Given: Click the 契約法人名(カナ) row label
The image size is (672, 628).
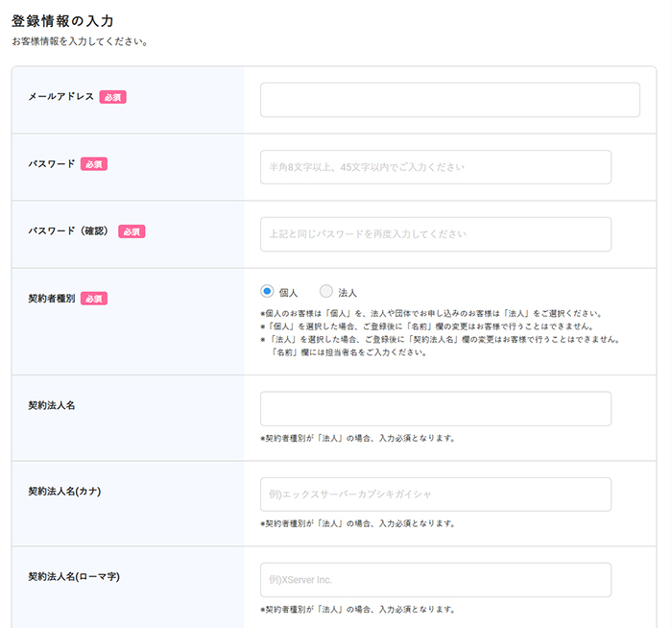Looking at the screenshot, I should [x=64, y=491].
